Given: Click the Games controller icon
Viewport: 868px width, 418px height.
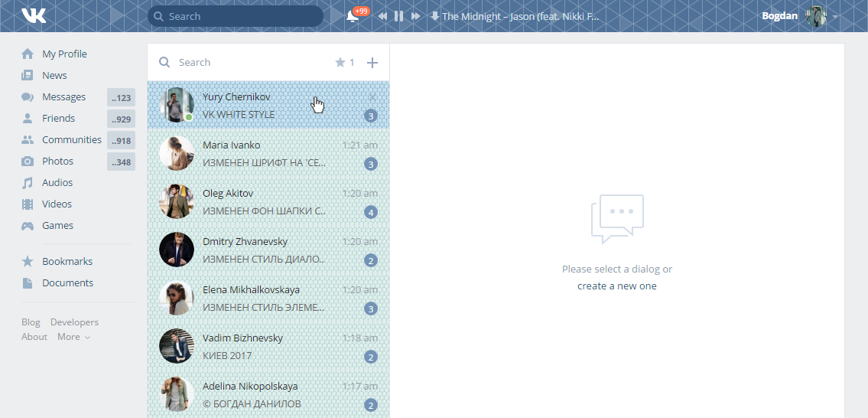Looking at the screenshot, I should pyautogui.click(x=27, y=226).
